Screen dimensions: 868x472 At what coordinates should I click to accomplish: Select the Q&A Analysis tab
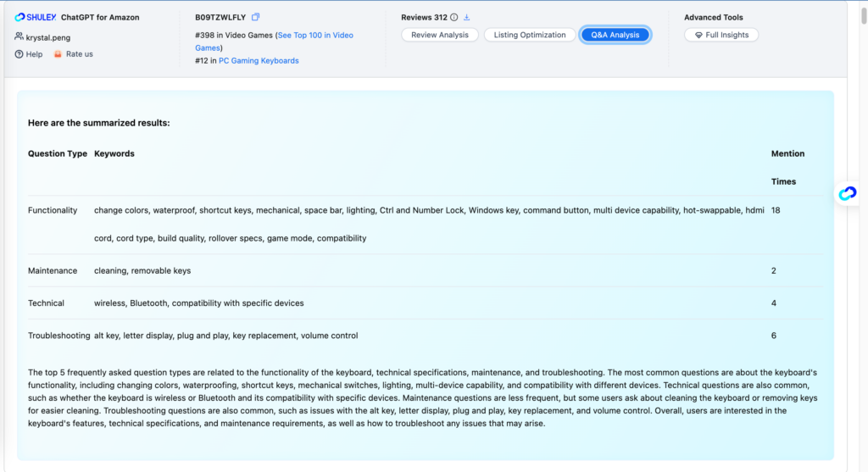tap(615, 35)
